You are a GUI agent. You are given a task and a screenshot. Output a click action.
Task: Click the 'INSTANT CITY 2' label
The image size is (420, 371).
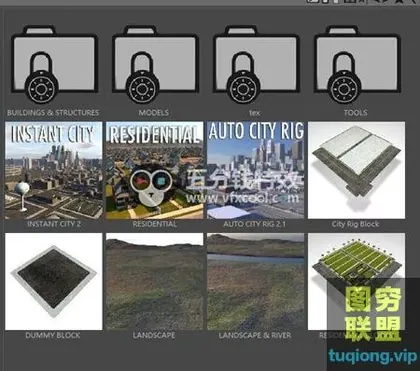[54, 224]
